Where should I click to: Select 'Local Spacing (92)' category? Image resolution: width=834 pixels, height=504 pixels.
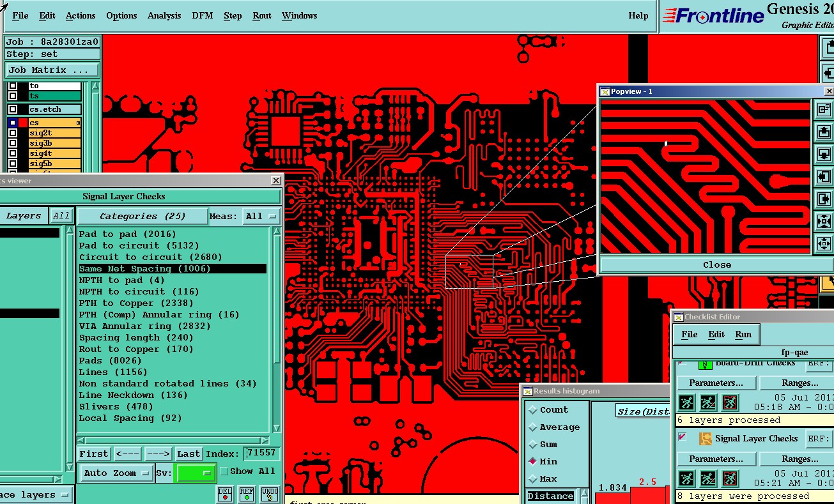point(131,418)
